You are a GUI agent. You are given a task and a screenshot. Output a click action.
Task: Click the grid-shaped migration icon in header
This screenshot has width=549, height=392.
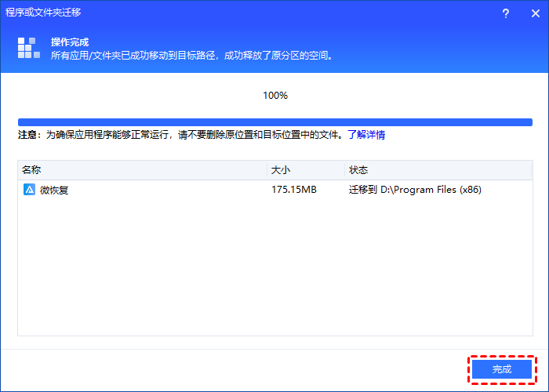29,48
